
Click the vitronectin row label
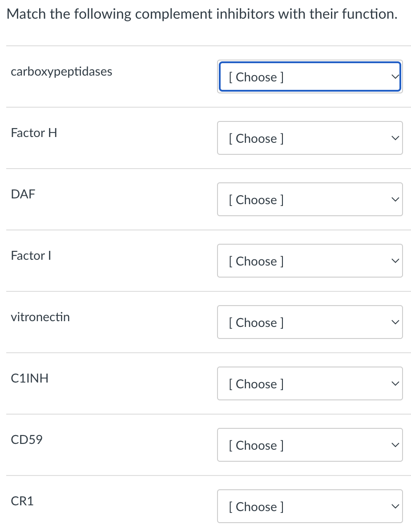40,317
